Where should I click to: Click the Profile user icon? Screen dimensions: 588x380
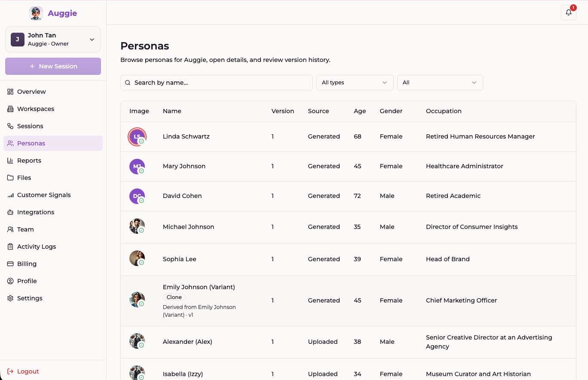tap(10, 281)
